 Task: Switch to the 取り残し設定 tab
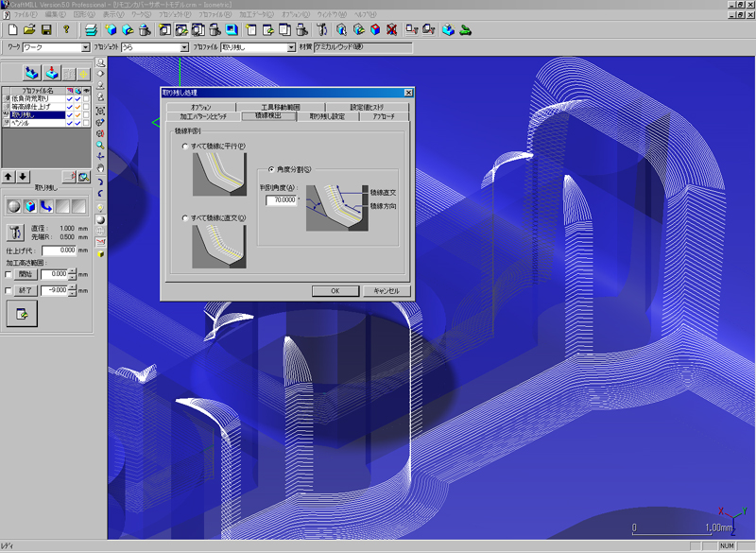(328, 116)
